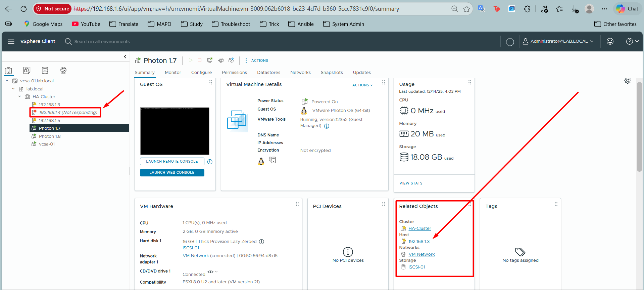The width and height of the screenshot is (644, 290).
Task: Switch to the Networks tab
Action: point(300,72)
